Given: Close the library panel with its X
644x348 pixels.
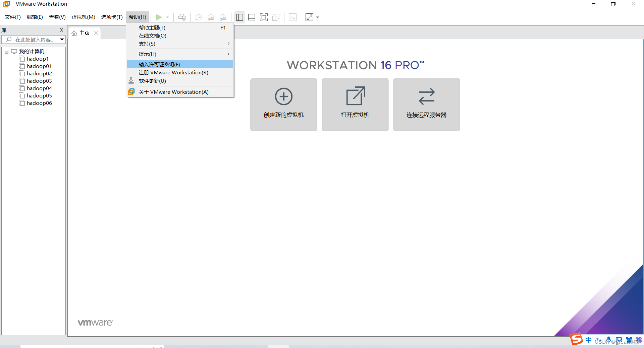Looking at the screenshot, I should pyautogui.click(x=61, y=30).
